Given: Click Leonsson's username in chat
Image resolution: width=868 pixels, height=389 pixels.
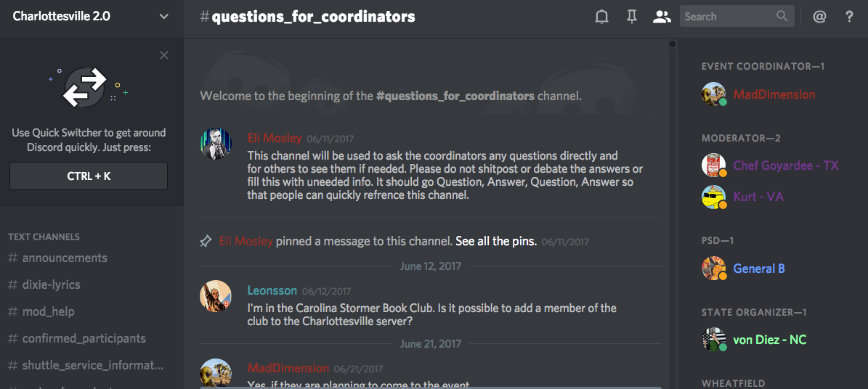Looking at the screenshot, I should tap(272, 290).
